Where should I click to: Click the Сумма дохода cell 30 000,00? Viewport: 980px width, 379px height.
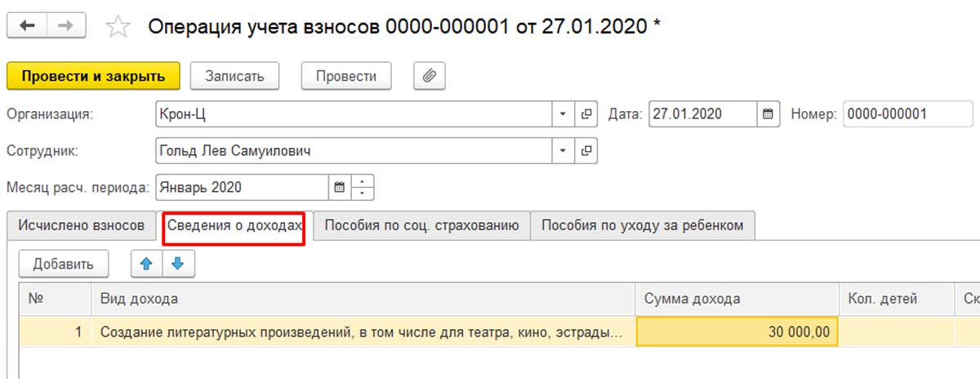(737, 332)
